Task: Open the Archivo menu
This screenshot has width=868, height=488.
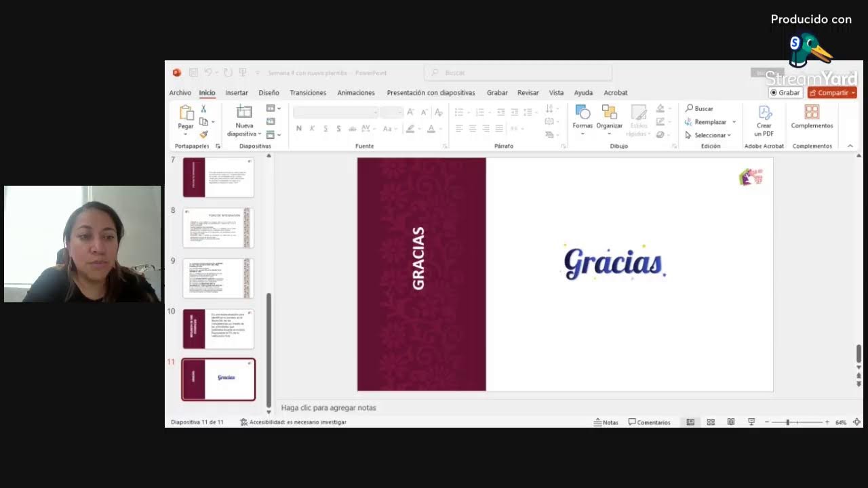Action: (180, 93)
